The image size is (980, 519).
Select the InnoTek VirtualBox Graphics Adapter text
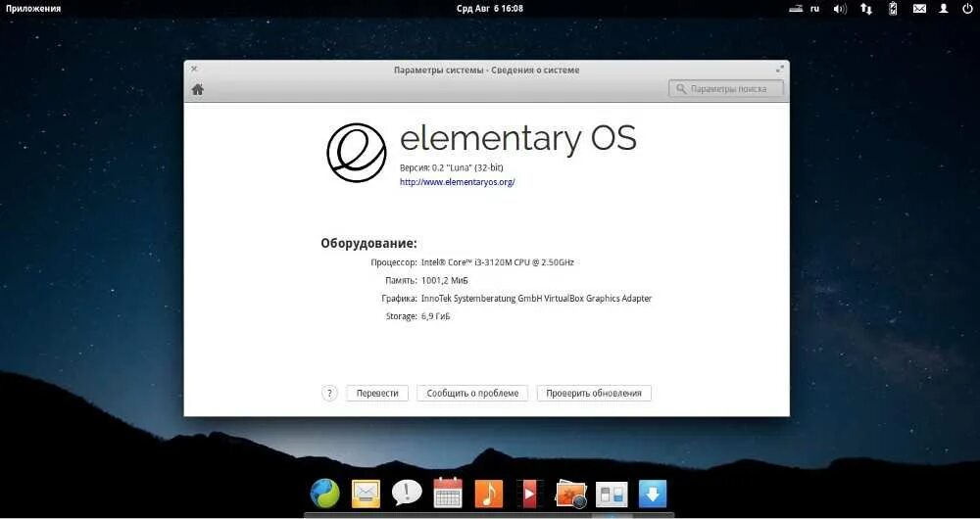(x=536, y=299)
